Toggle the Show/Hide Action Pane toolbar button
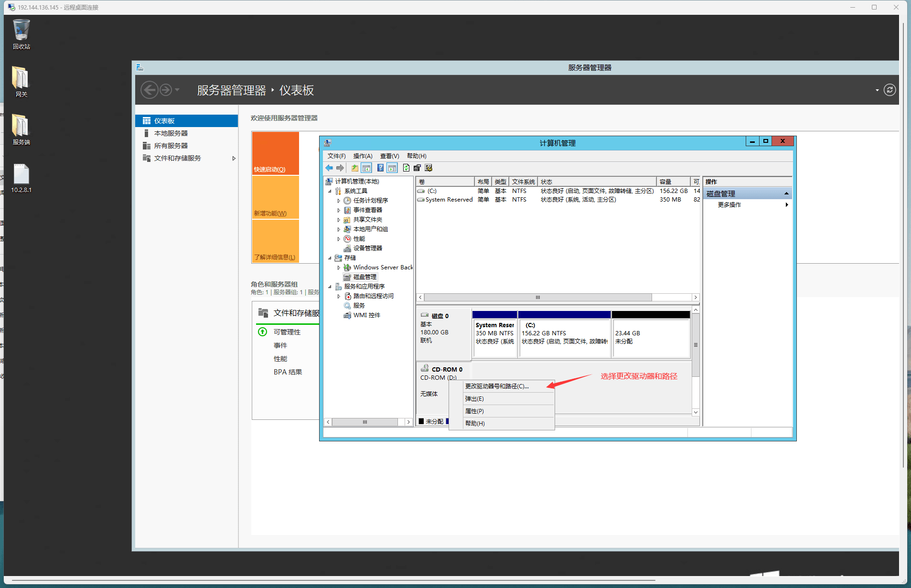Image resolution: width=911 pixels, height=588 pixels. click(392, 168)
